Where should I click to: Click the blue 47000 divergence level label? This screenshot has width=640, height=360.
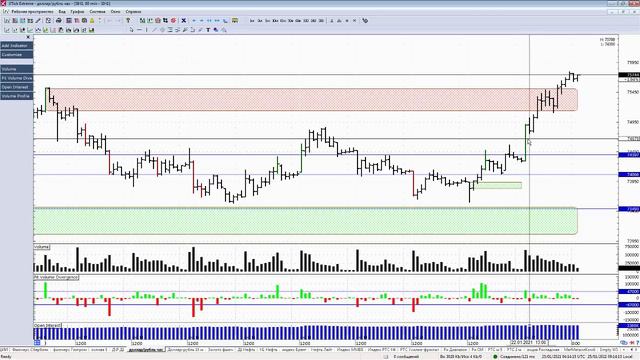(629, 291)
